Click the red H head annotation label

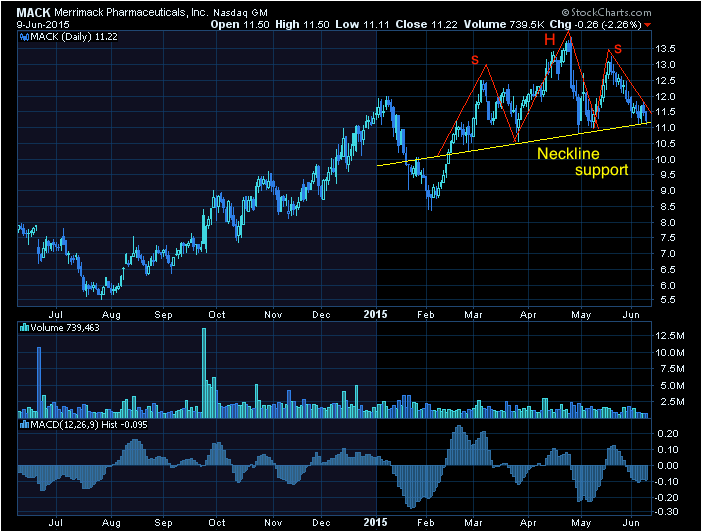pyautogui.click(x=550, y=40)
